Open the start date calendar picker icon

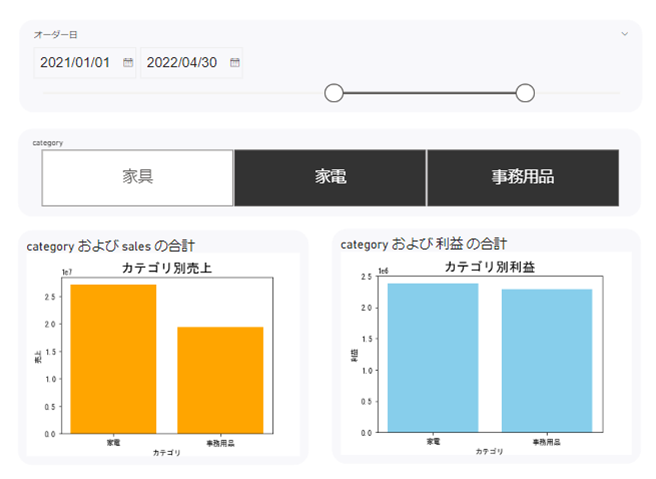128,63
